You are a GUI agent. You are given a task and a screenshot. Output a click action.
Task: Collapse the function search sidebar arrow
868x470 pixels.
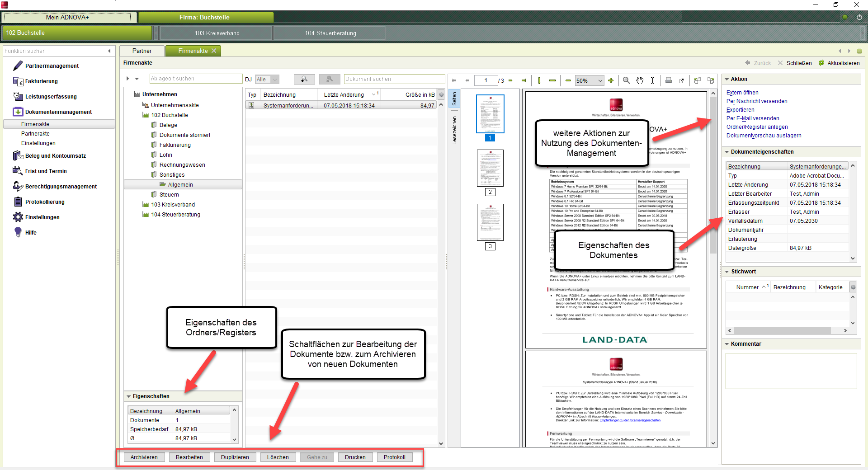109,51
